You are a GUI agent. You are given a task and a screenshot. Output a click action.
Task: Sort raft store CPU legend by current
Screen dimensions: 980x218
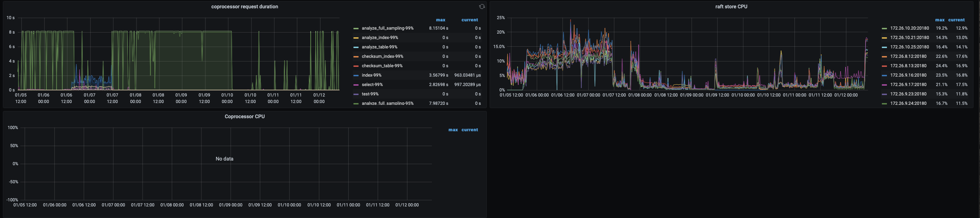point(956,20)
